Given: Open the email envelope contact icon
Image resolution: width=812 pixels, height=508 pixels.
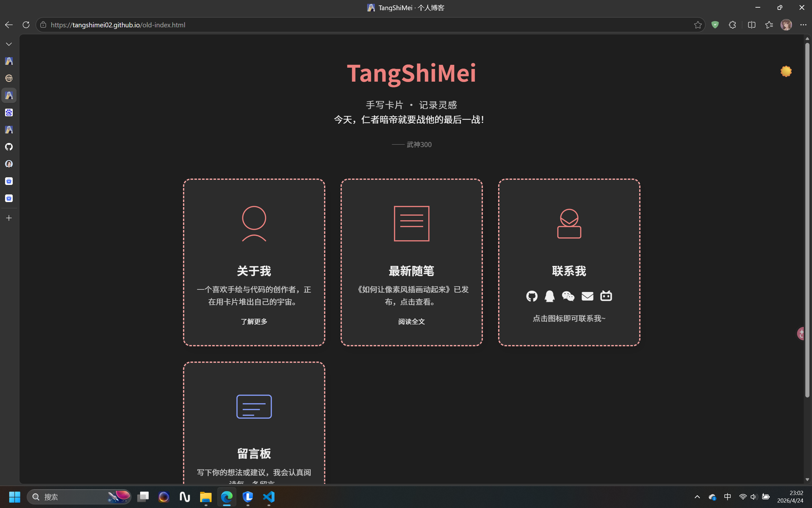Looking at the screenshot, I should [x=587, y=296].
